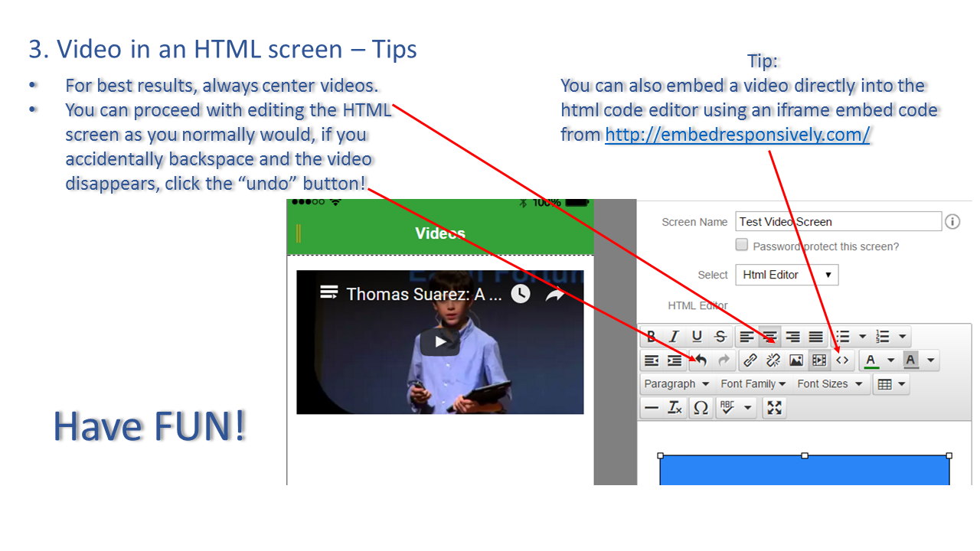
Task: Click the insert link chain icon
Action: [750, 360]
